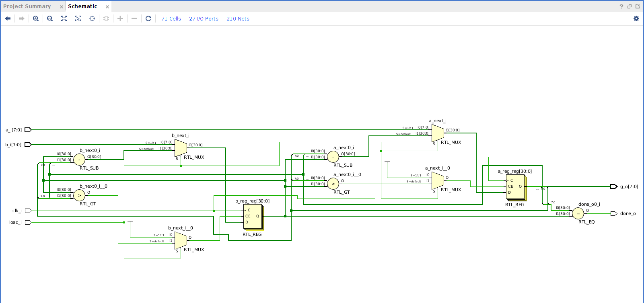Click the a_next_i cell label
This screenshot has width=644, height=303.
click(x=438, y=121)
